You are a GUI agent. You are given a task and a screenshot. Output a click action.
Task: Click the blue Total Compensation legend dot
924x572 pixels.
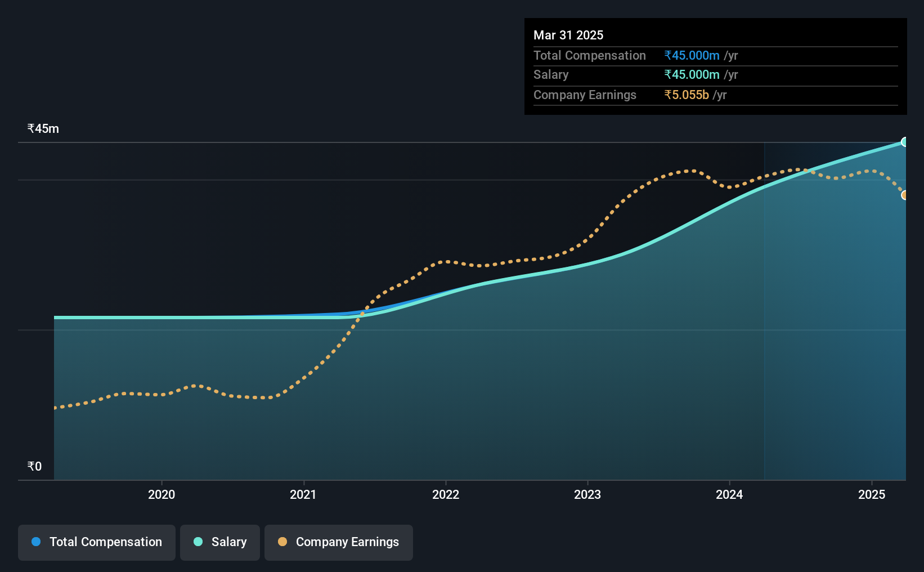(x=36, y=542)
